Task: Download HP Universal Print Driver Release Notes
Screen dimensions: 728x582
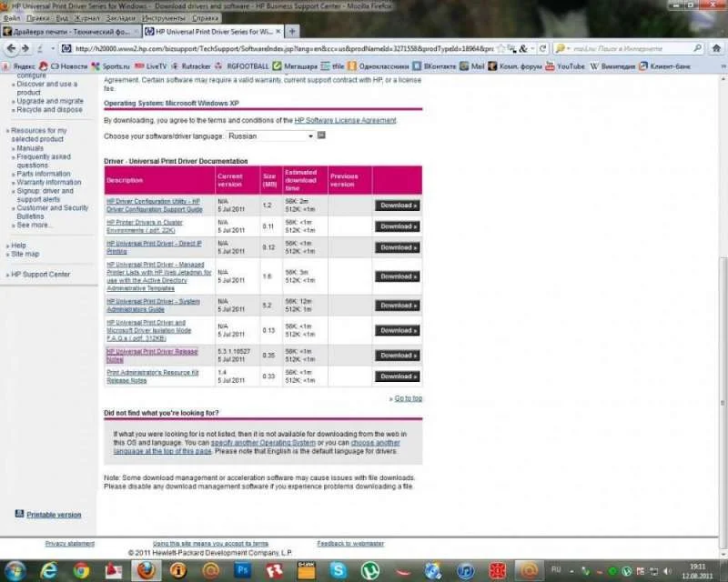Action: (x=398, y=355)
